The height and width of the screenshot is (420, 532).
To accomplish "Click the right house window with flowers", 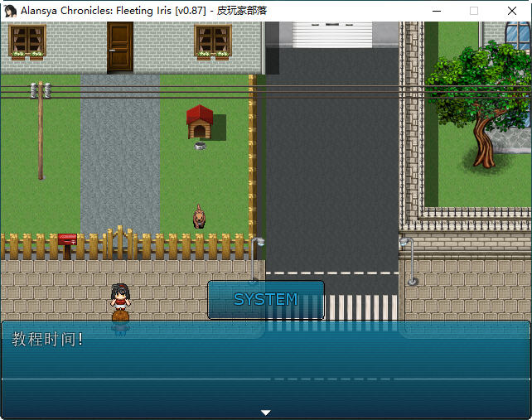I will click(213, 41).
